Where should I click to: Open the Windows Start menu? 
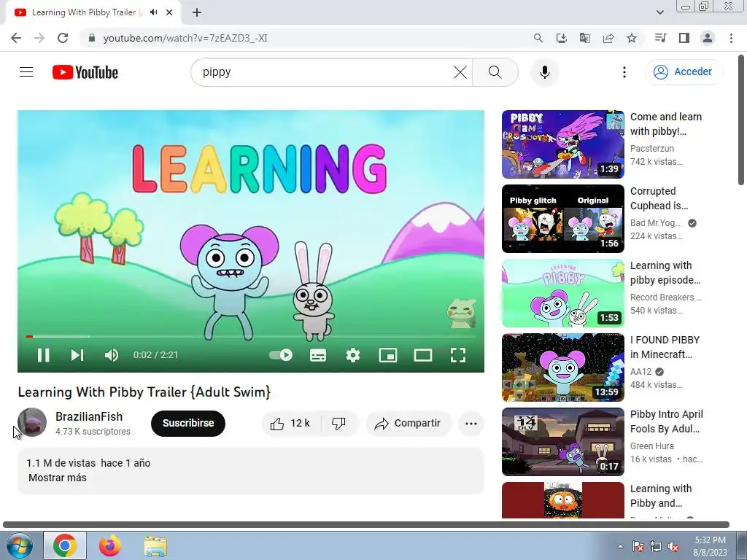20,546
